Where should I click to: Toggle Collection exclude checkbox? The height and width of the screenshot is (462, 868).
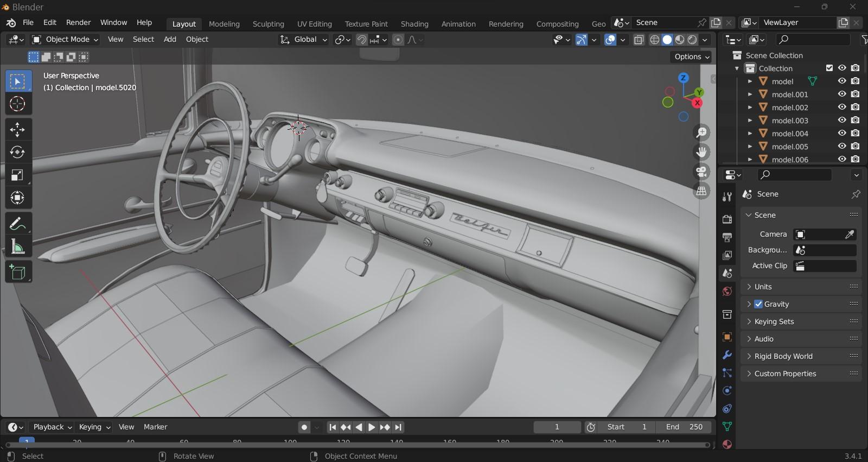coord(829,68)
